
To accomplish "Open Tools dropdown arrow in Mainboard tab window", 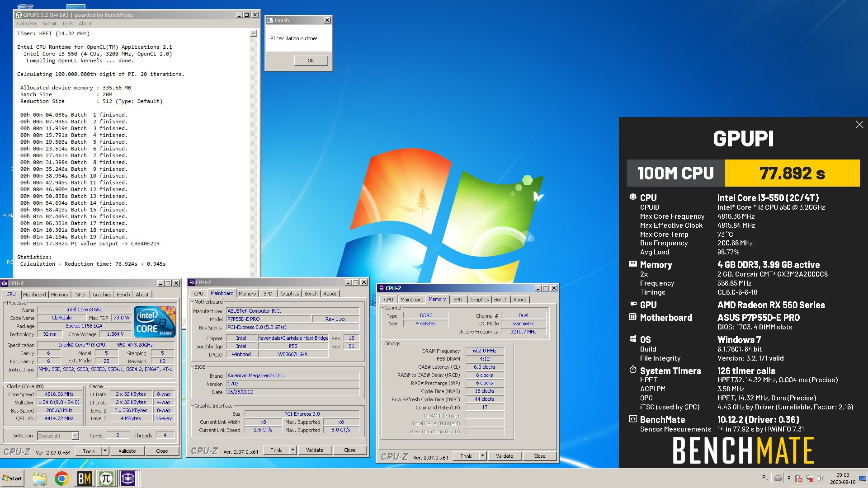I will (292, 450).
